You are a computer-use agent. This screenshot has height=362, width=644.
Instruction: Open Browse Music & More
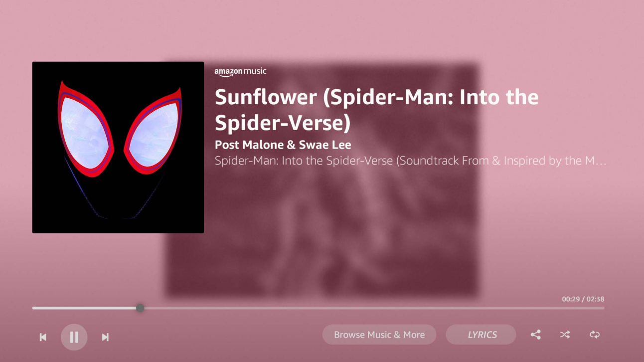[379, 335]
